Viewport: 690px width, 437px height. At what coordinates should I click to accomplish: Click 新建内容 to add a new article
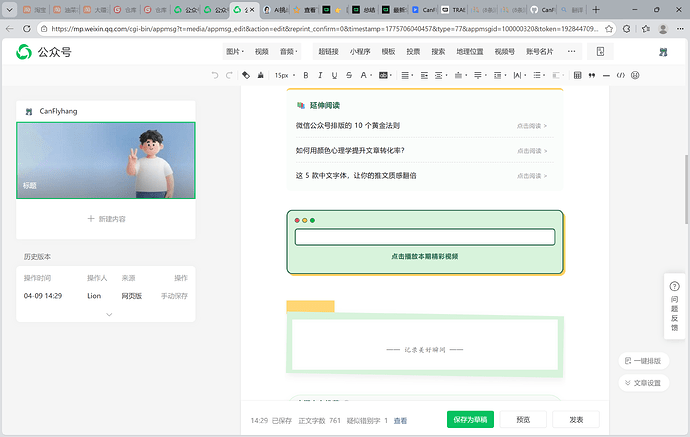click(x=106, y=218)
